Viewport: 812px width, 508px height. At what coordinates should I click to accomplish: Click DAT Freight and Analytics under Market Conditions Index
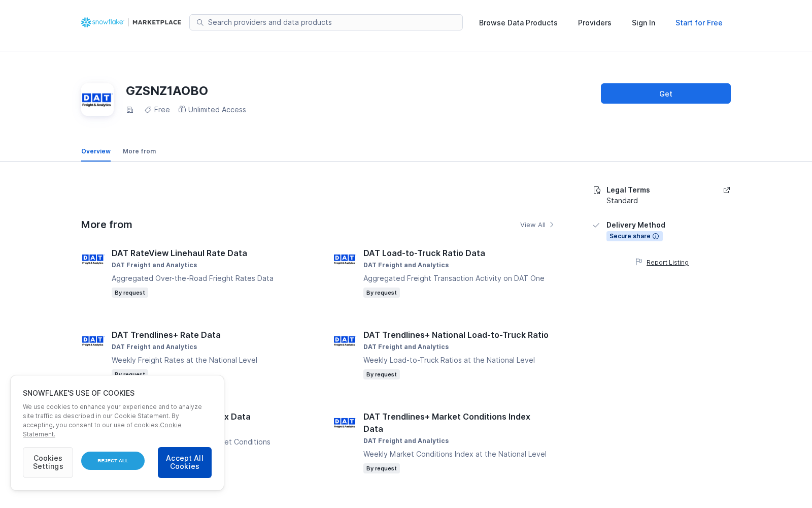[406, 441]
